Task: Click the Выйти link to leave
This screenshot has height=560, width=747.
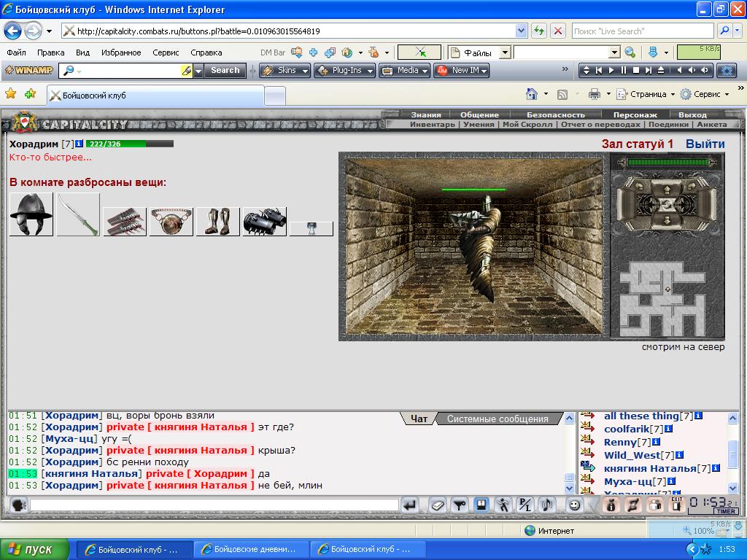Action: [x=705, y=144]
